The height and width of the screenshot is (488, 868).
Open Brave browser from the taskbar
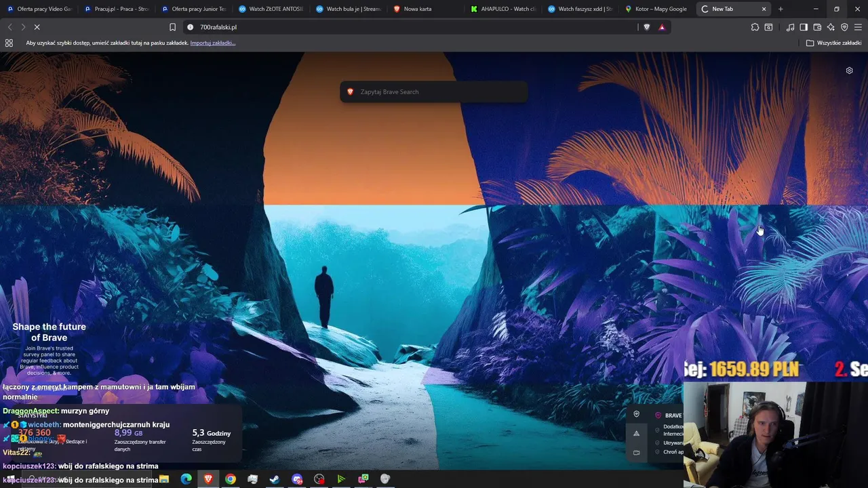pyautogui.click(x=208, y=479)
